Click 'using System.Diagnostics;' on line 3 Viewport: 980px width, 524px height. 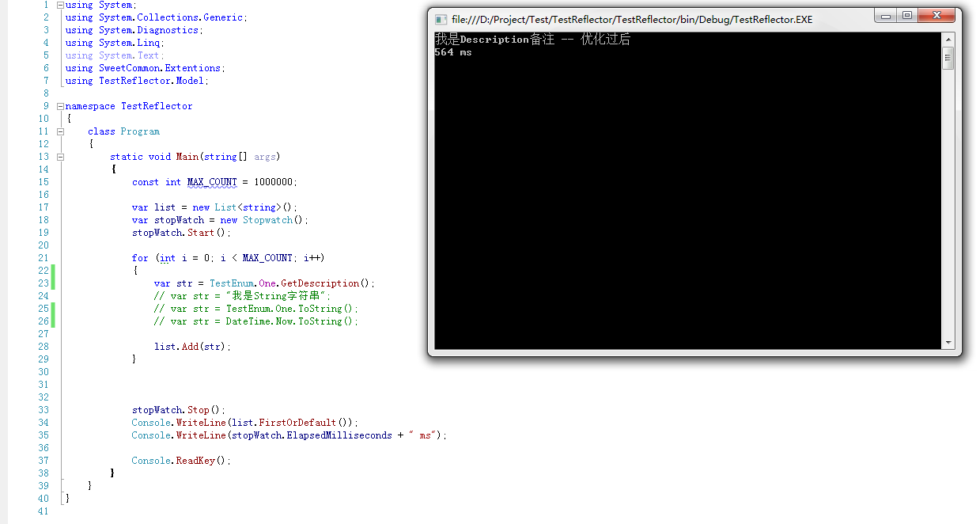click(134, 30)
